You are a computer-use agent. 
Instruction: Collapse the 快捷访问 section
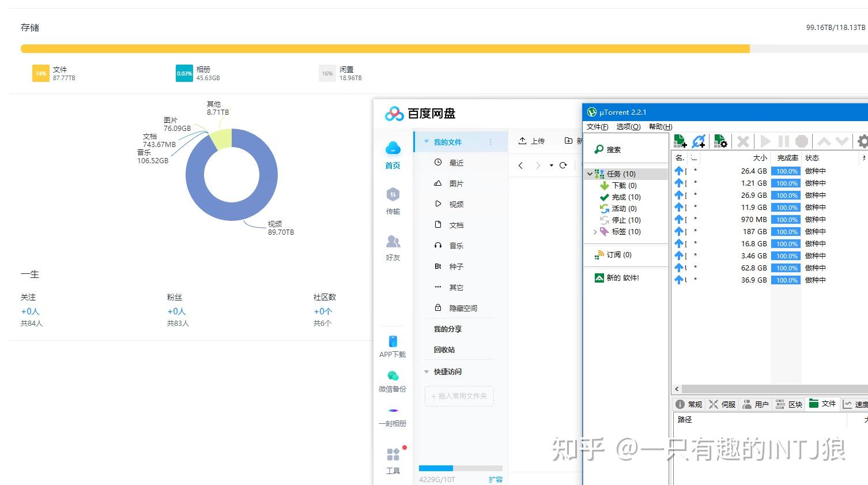tap(427, 372)
